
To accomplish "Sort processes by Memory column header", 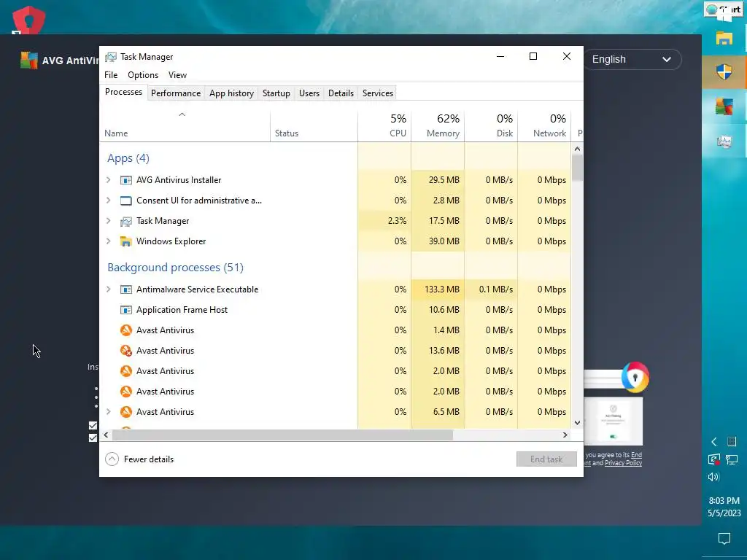I will tap(438, 125).
